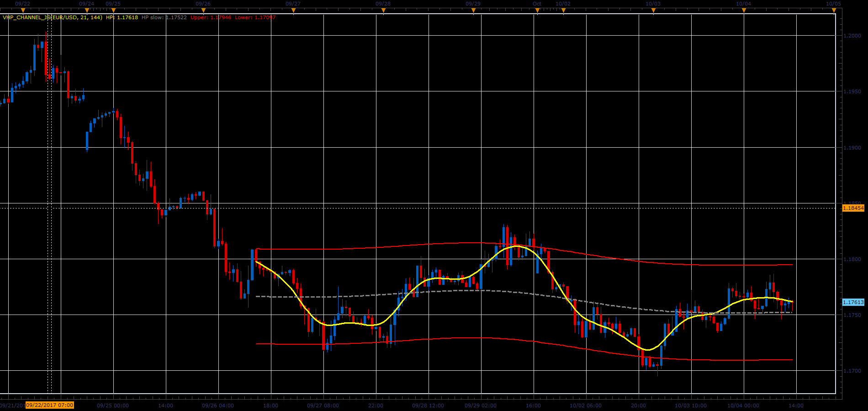Click the orange day marker under 09/24

pos(87,11)
